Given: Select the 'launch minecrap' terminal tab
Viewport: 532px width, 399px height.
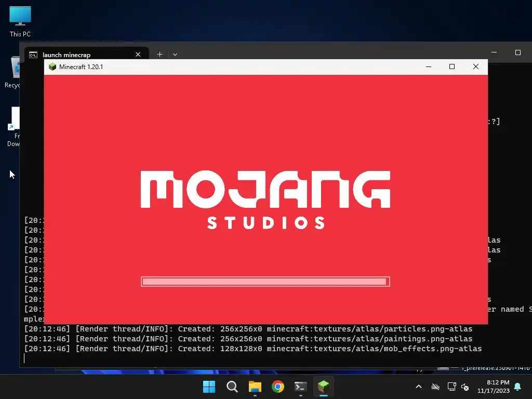Looking at the screenshot, I should coord(87,54).
